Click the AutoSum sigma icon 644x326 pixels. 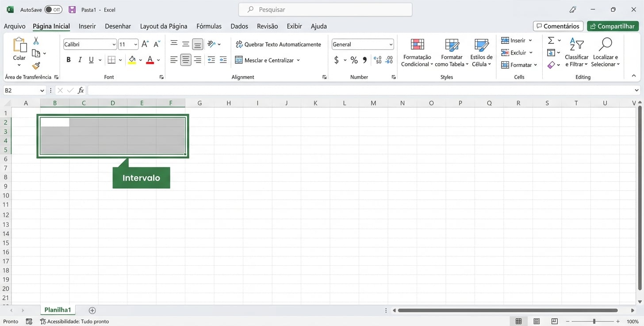551,40
